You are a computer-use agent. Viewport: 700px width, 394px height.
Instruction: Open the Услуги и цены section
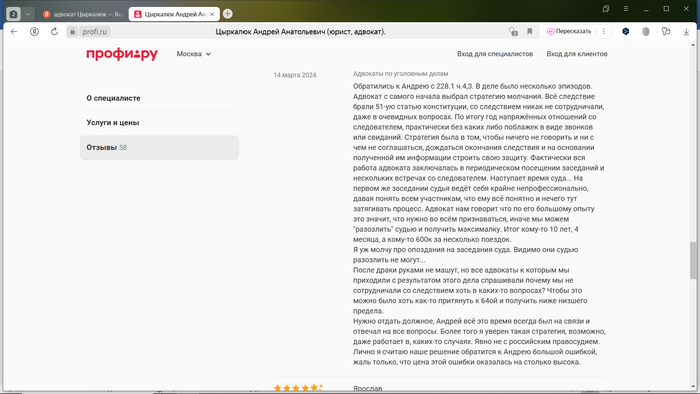[x=113, y=123]
